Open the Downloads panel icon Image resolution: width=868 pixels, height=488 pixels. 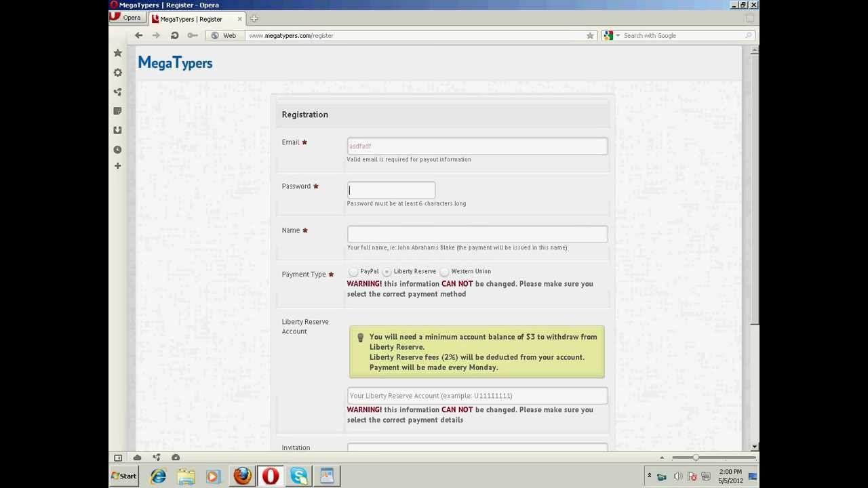pyautogui.click(x=117, y=130)
